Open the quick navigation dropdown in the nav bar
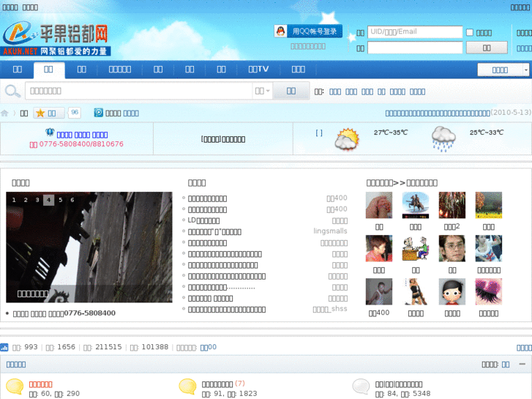This screenshot has height=399, width=532. point(503,70)
